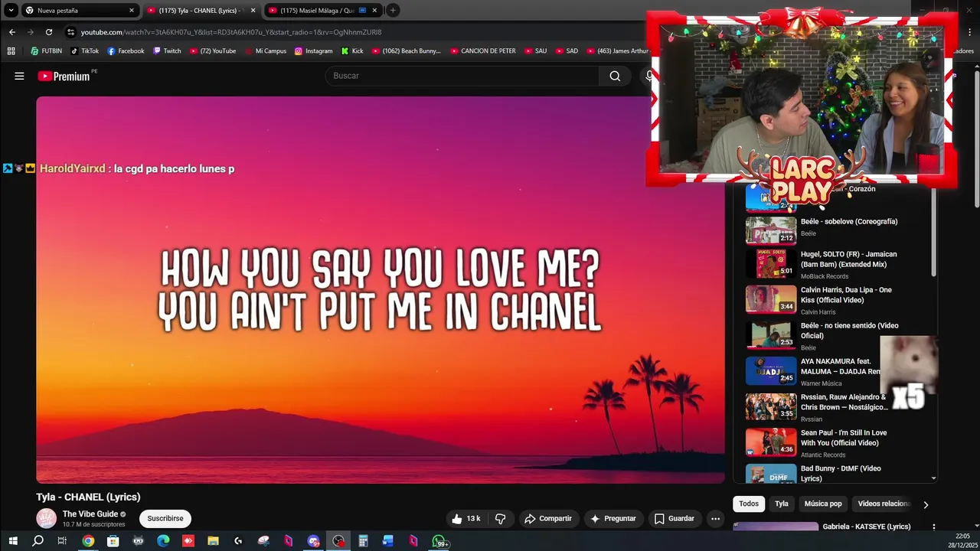Image resolution: width=980 pixels, height=551 pixels.
Task: Select the Música pop filter chip
Action: 823,504
